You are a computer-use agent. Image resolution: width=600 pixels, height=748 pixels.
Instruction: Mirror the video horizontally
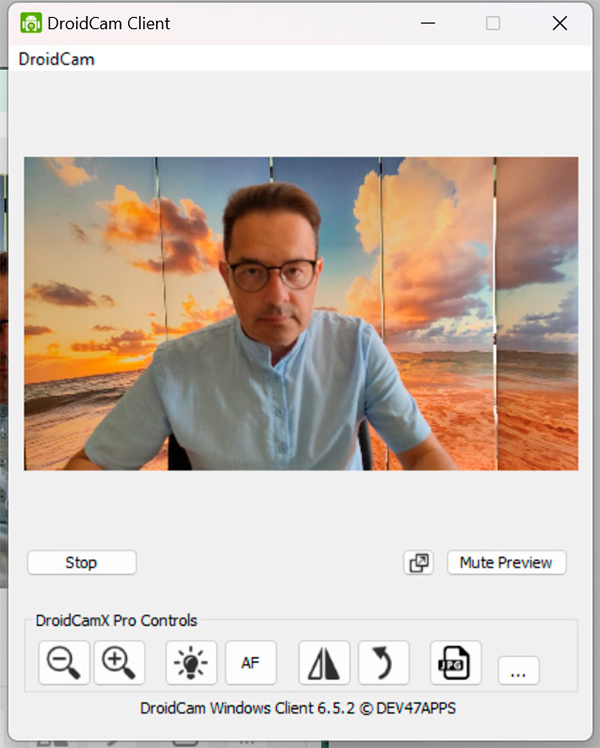(324, 663)
